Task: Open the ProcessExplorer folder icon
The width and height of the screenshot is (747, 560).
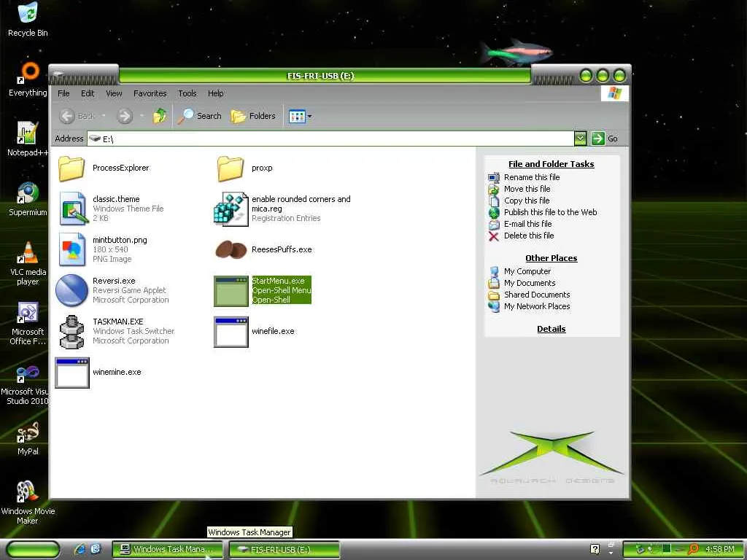Action: tap(72, 168)
